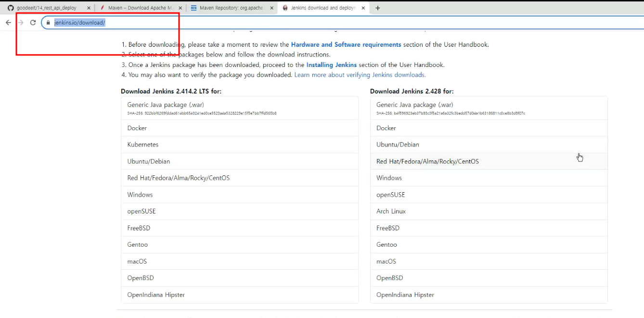Image resolution: width=644 pixels, height=318 pixels.
Task: Choose Docker under Jenkins 2.428 weekly
Action: (x=489, y=128)
